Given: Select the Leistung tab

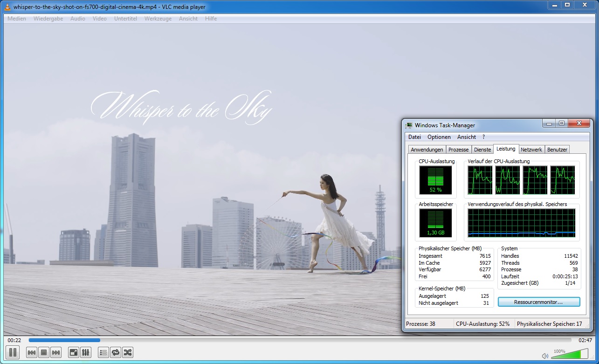Looking at the screenshot, I should [506, 149].
